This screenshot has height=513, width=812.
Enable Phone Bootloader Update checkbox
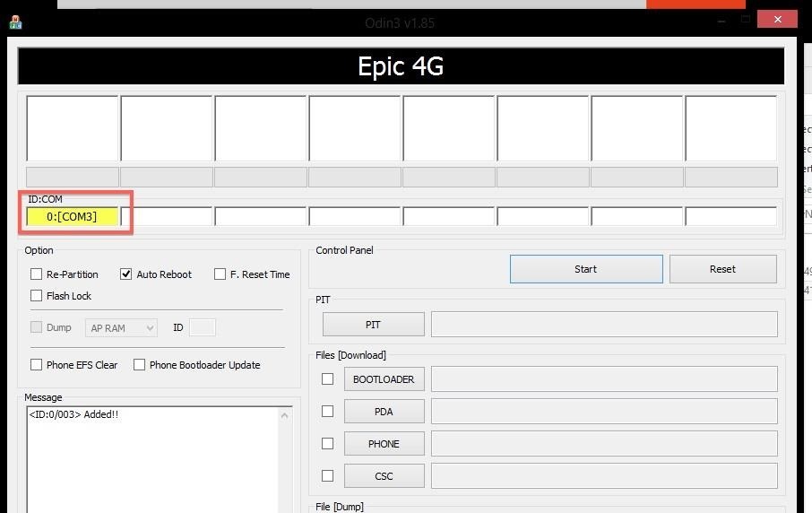pyautogui.click(x=139, y=365)
